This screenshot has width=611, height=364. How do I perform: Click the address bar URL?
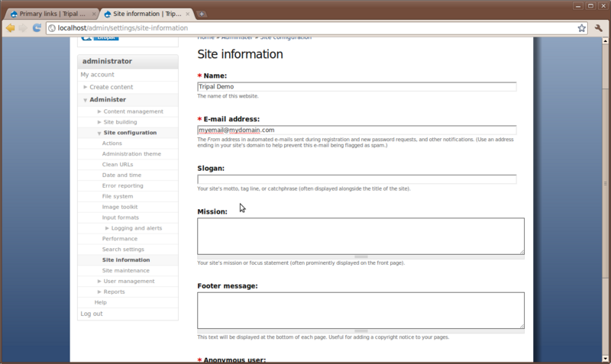(123, 28)
